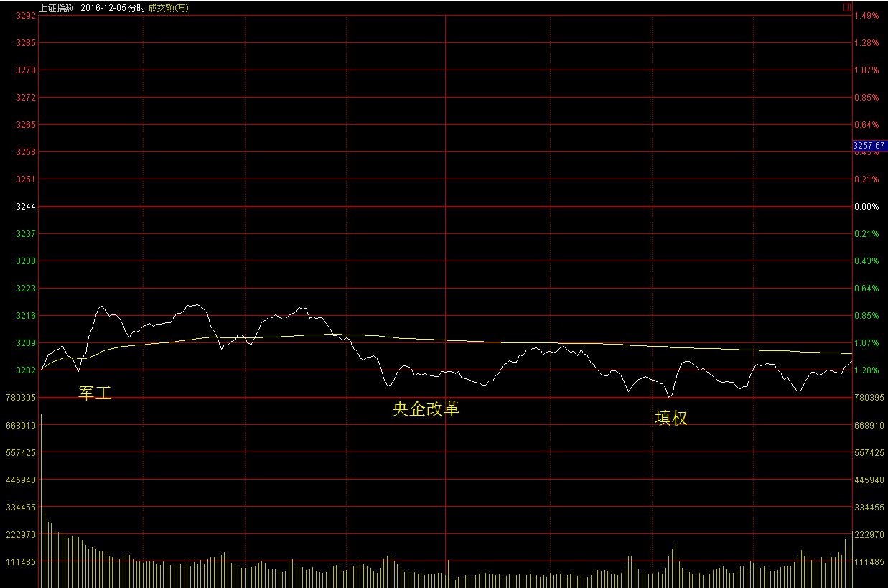Viewport: 888px width, 588px height.
Task: Click the 111485 volume label on right axis
Action: pos(869,562)
